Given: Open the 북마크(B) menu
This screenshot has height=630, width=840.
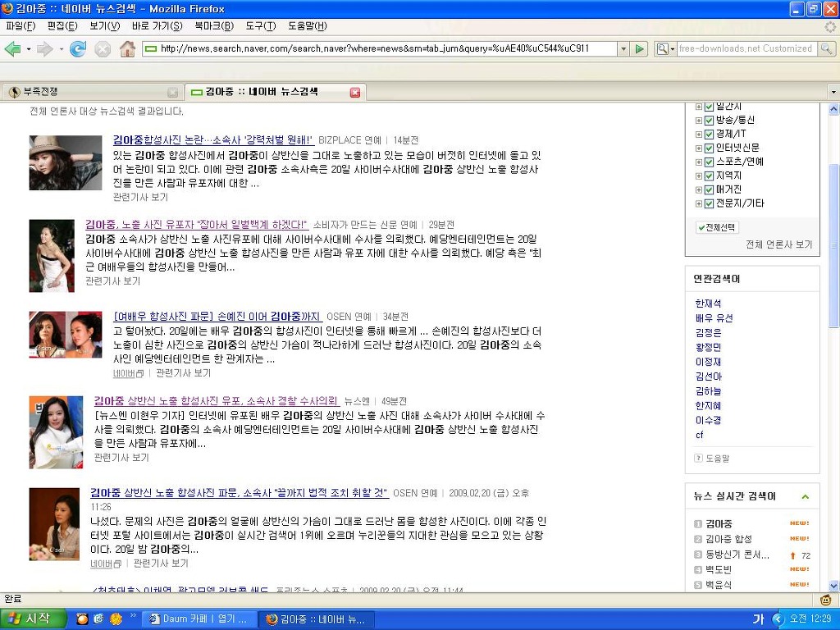Looking at the screenshot, I should point(214,25).
